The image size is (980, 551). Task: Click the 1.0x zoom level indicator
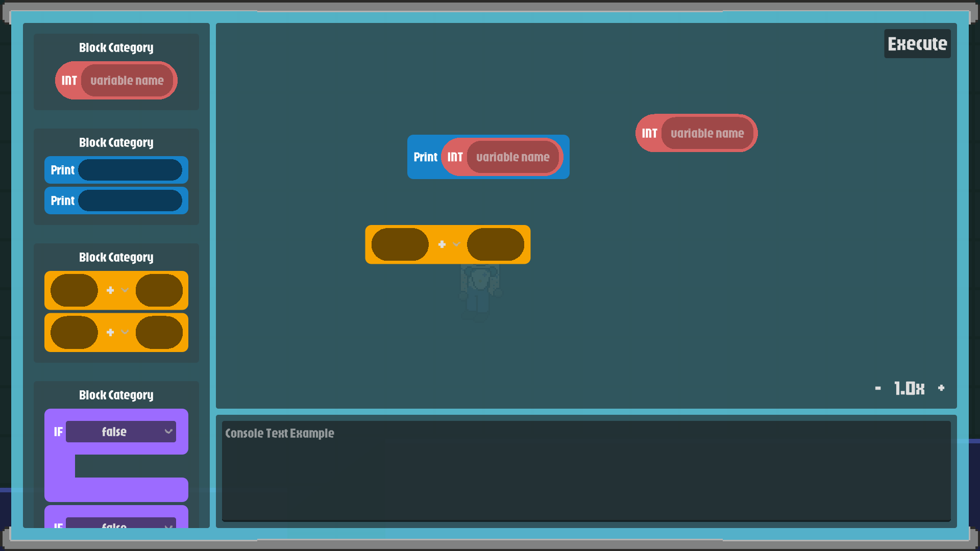[909, 388]
